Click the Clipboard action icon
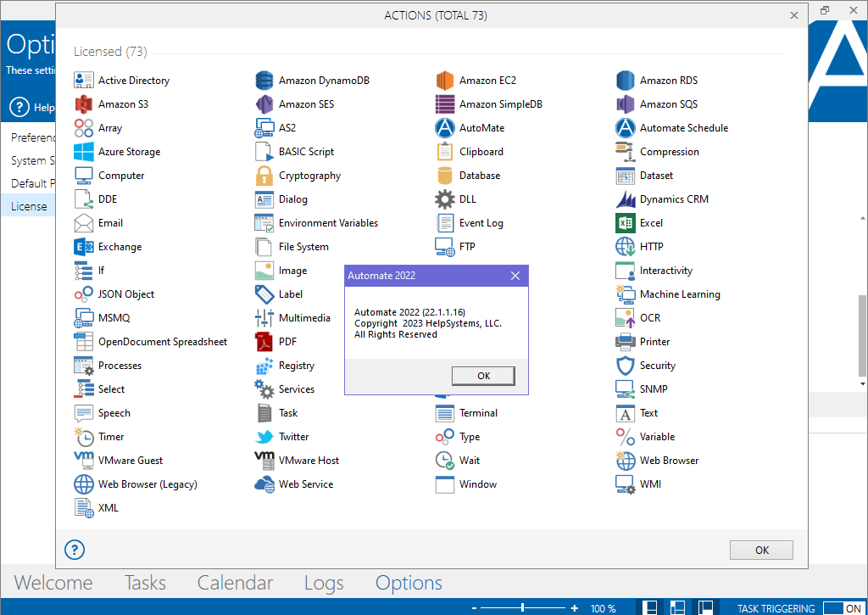 click(444, 152)
